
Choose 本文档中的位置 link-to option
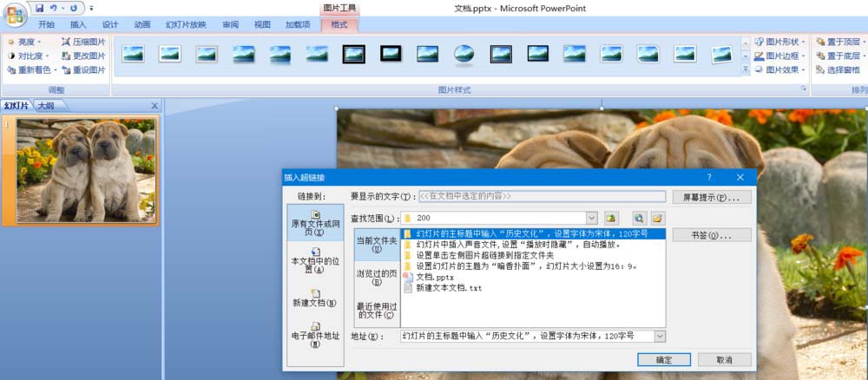(x=316, y=260)
